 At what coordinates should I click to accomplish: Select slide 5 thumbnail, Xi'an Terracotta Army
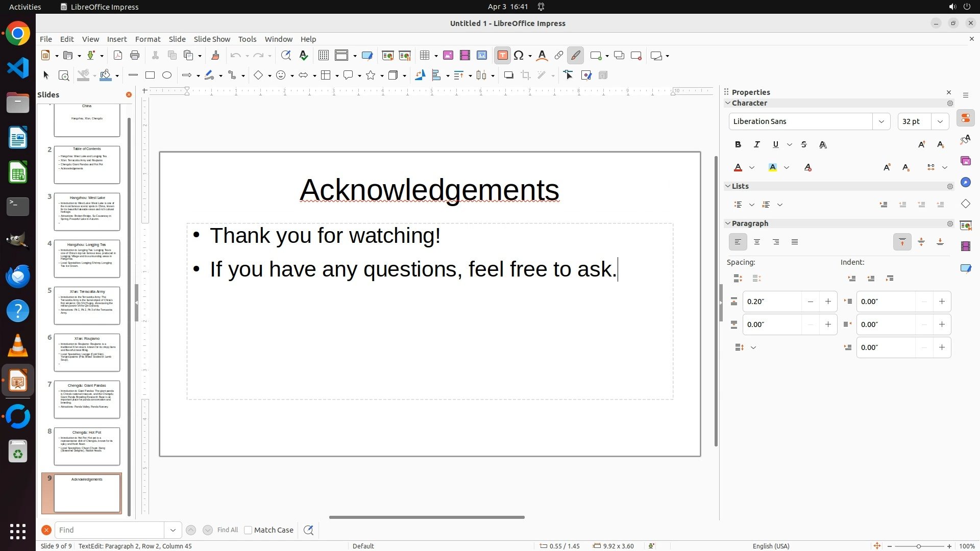click(x=87, y=306)
